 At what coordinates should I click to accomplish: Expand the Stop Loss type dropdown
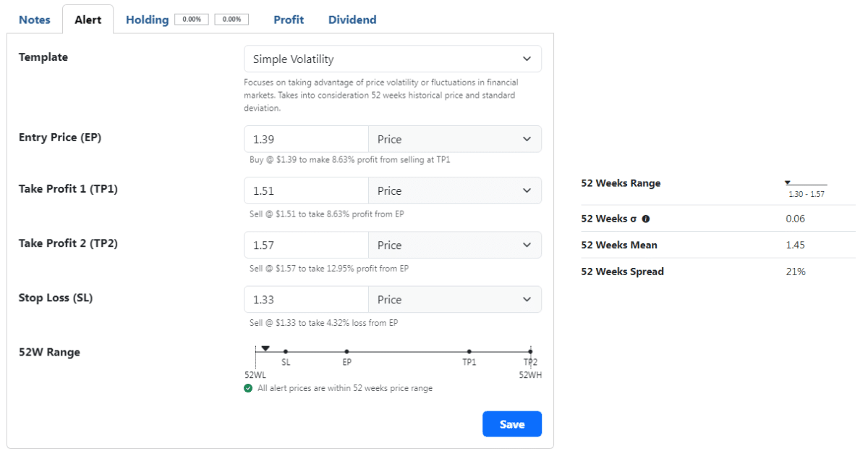click(x=454, y=300)
